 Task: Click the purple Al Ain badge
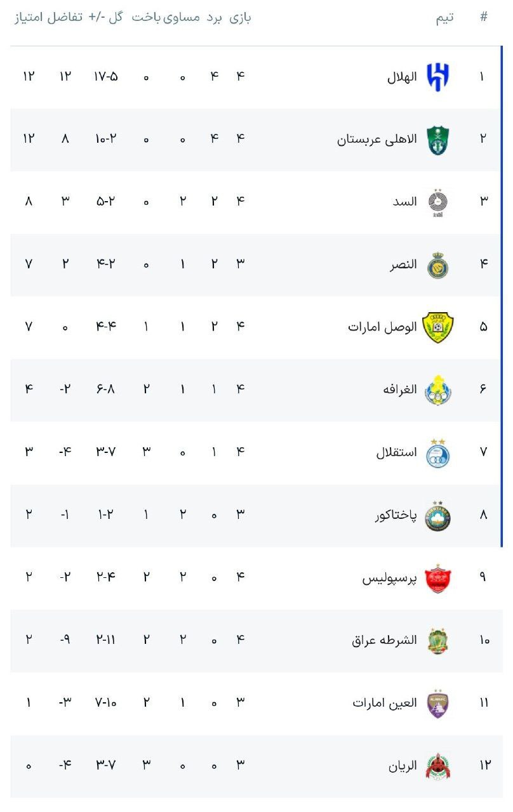pos(437,703)
